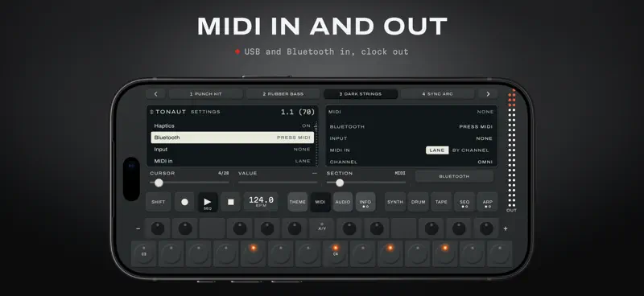The image size is (644, 296).
Task: Select BY CHANNEL for MIDI IN
Action: tap(471, 150)
